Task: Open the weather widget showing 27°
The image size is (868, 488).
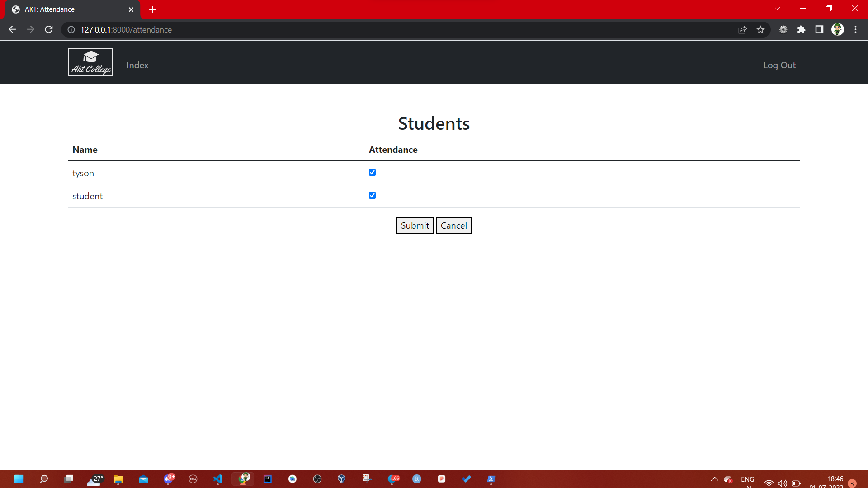Action: click(x=94, y=479)
